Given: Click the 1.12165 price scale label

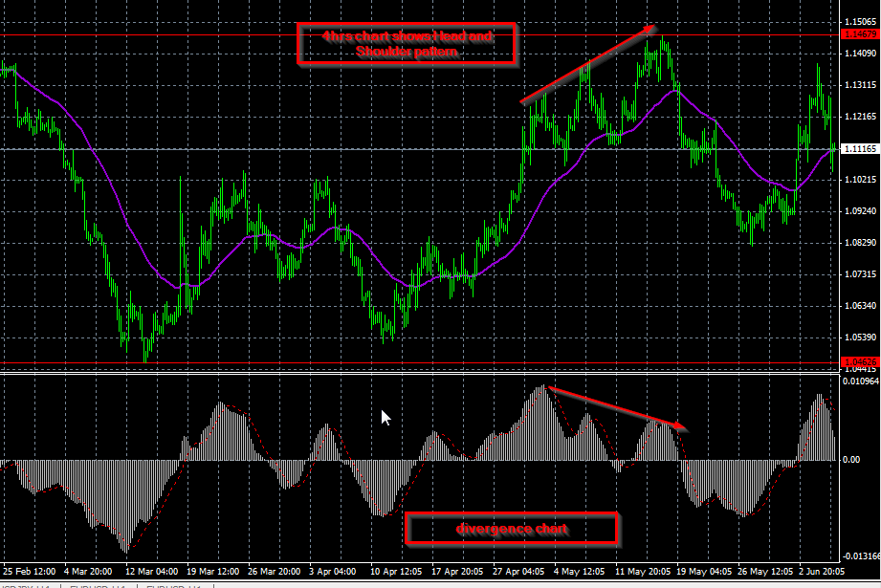Looking at the screenshot, I should (860, 117).
